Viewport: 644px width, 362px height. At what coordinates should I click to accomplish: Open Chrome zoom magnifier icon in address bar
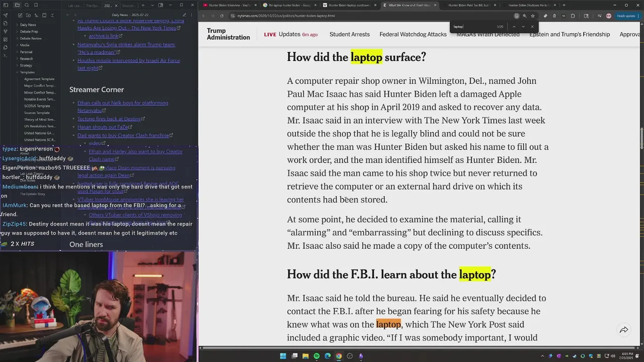coord(524,16)
